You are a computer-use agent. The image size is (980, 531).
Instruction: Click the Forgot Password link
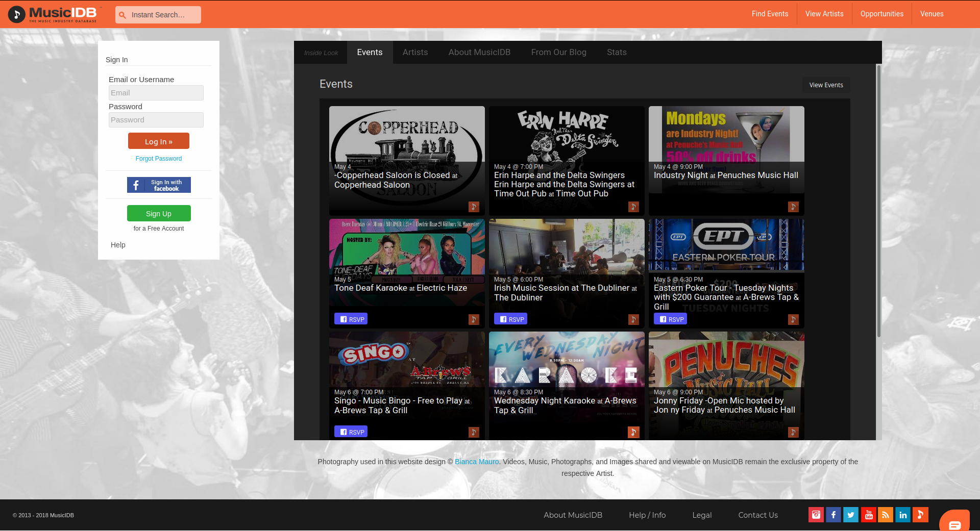coord(159,159)
